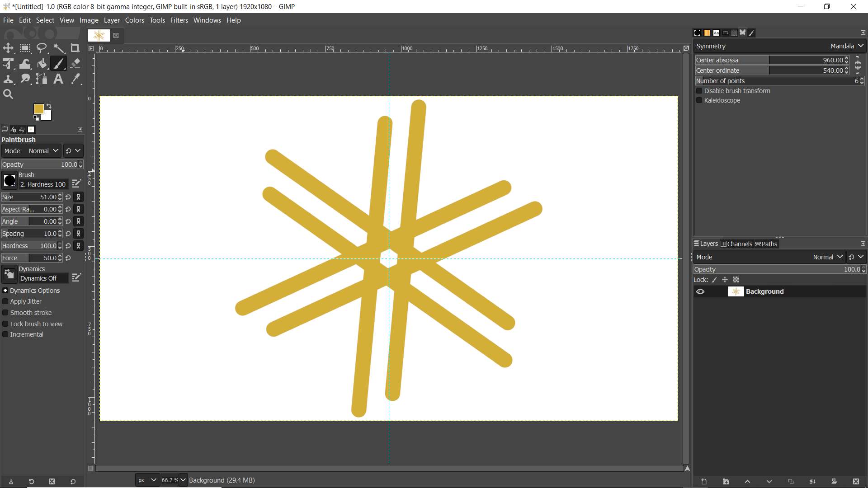Image resolution: width=868 pixels, height=488 pixels.
Task: Select the Move tool
Action: [8, 48]
